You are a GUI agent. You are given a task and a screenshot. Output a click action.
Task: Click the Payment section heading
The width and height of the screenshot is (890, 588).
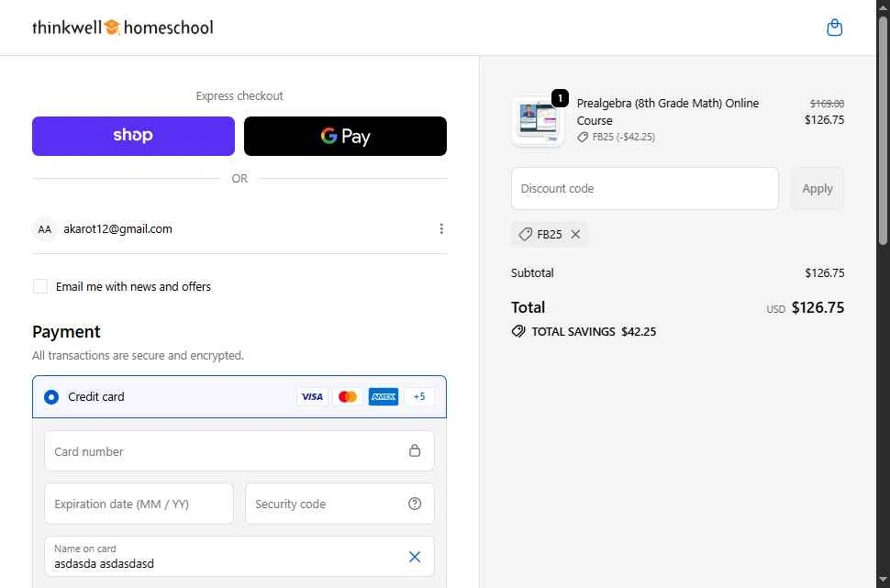(66, 331)
